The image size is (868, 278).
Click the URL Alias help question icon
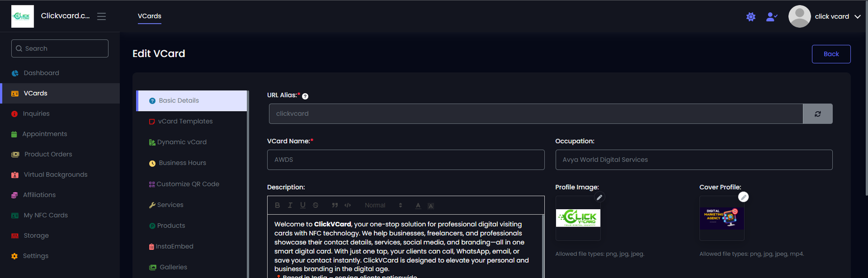point(305,96)
